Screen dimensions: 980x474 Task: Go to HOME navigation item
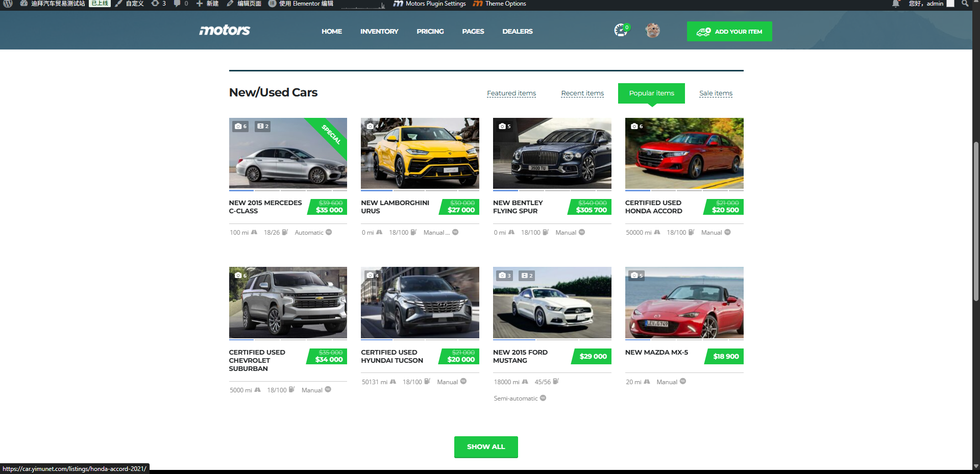coord(332,31)
